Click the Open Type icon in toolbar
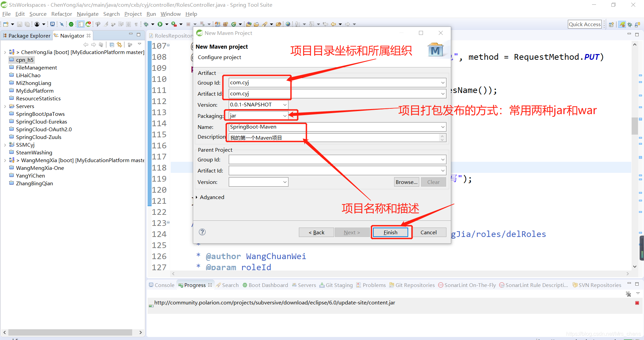 pos(249,24)
